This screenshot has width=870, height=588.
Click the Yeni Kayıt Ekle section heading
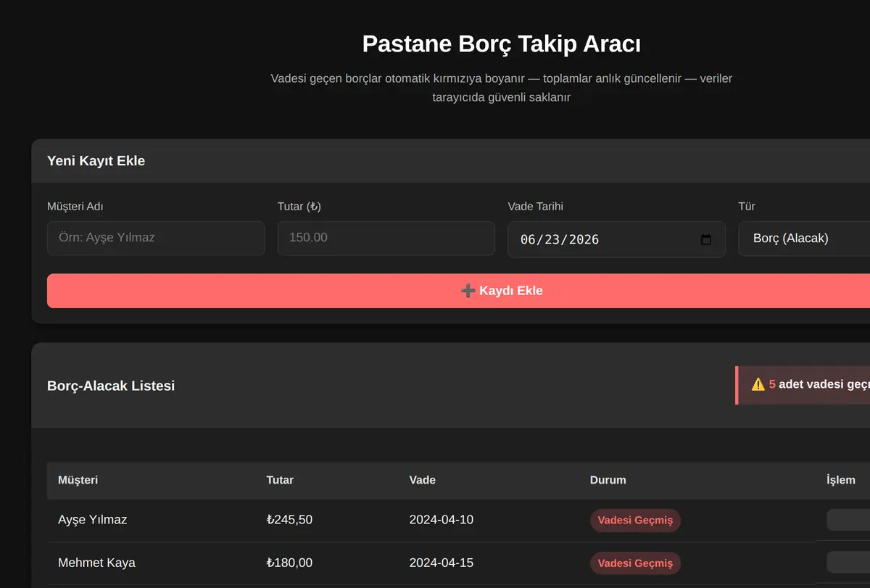(96, 161)
